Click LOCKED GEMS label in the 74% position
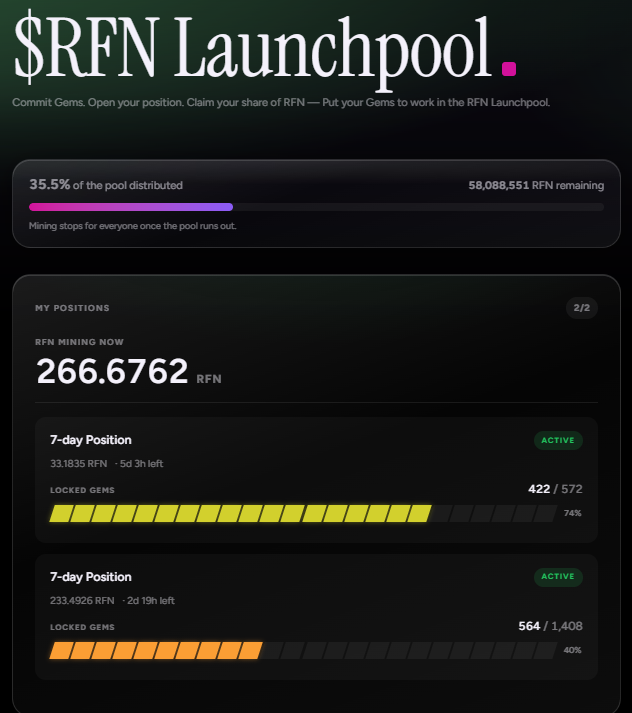Screen dimensions: 632x713 click(82, 490)
